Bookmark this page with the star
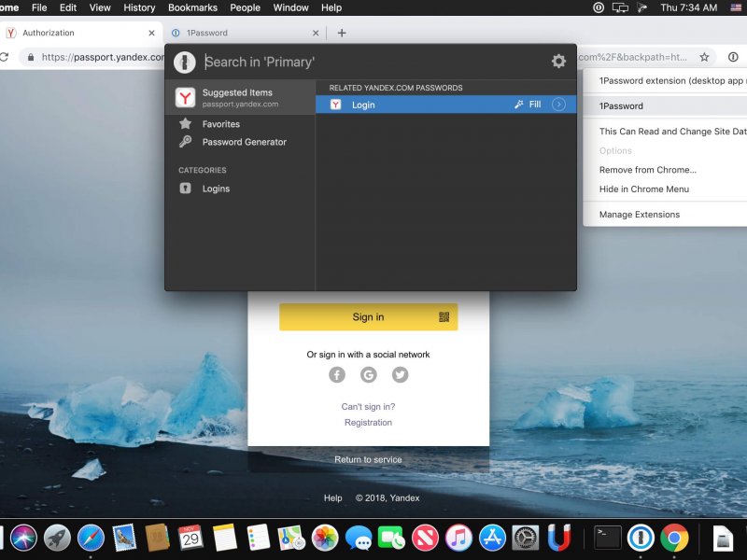Screen dimensions: 747x560 (x=704, y=57)
